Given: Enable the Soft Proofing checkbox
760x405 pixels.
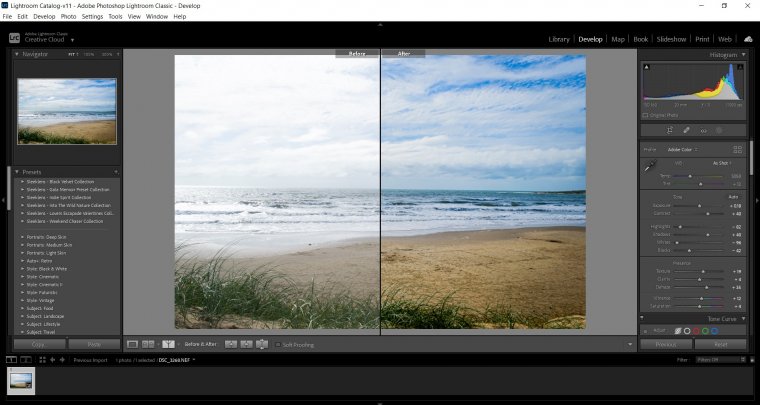Looking at the screenshot, I should (278, 344).
